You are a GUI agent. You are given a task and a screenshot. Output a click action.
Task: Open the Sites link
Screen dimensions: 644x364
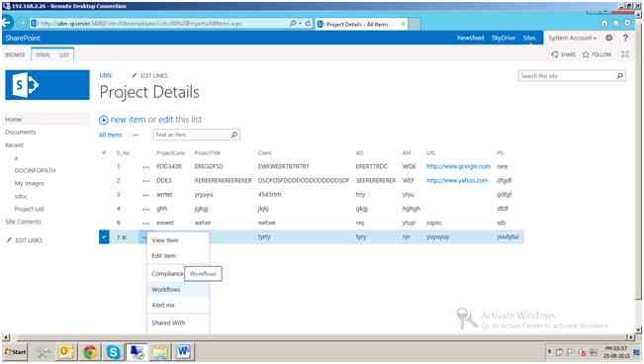tap(529, 38)
